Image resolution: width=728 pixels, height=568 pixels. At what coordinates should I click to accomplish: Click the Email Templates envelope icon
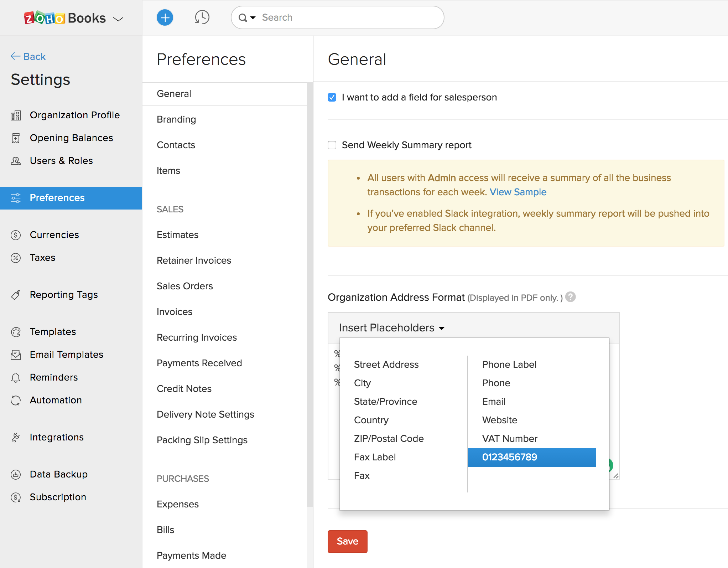point(16,355)
